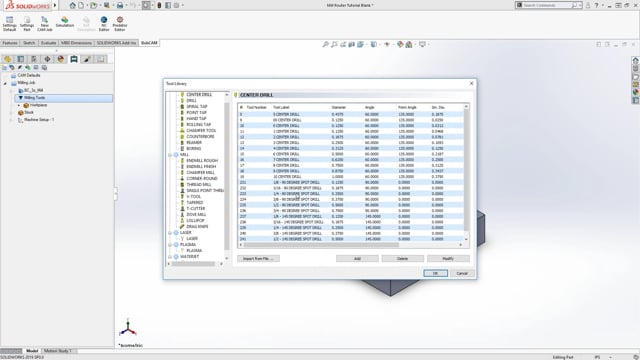Click the tool table horizontal scrollbar

coord(321,245)
